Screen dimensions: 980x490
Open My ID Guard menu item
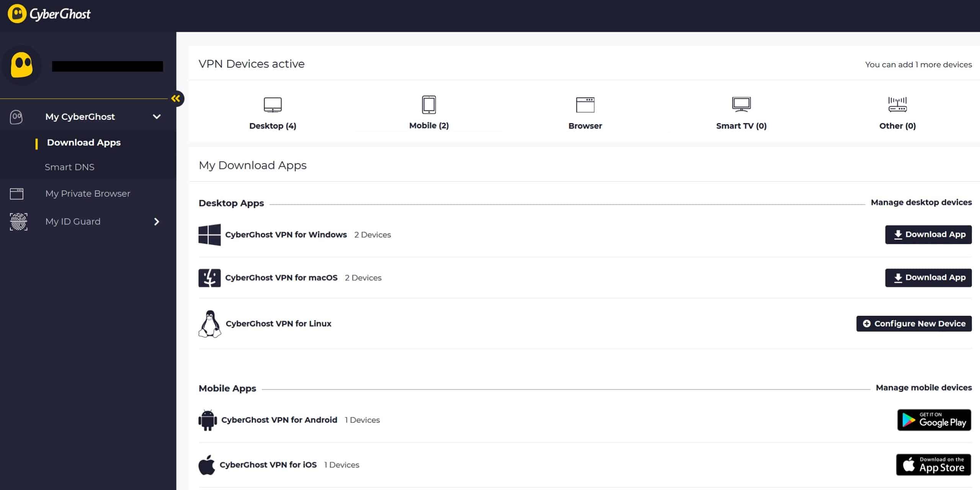click(73, 221)
